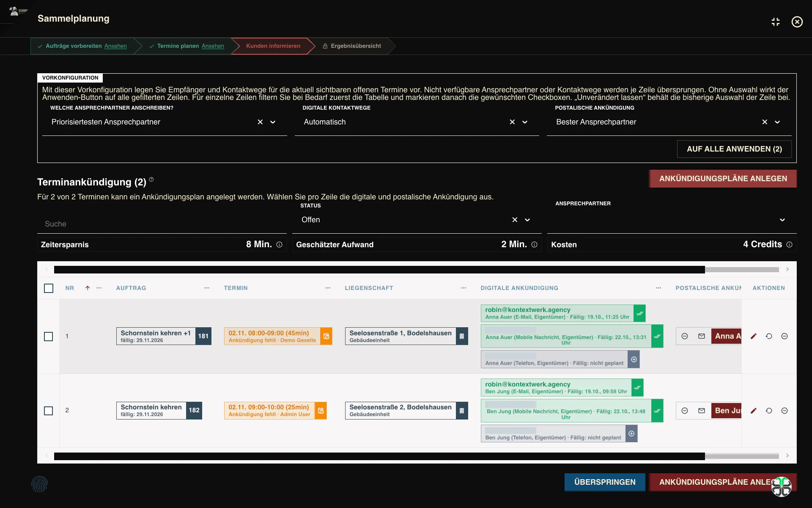
Task: Add the Anna Auer Telefon contact via its plus icon
Action: pyautogui.click(x=634, y=359)
